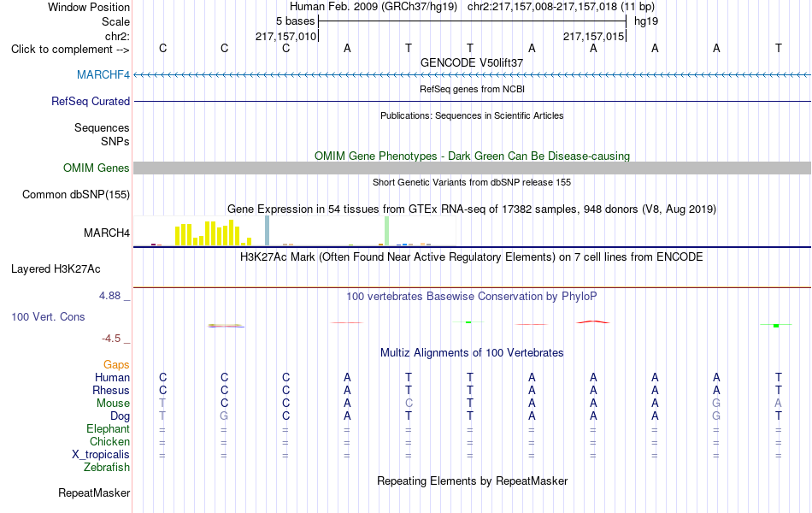Select the X_tropicalis species label
The width and height of the screenshot is (812, 513).
(101, 455)
